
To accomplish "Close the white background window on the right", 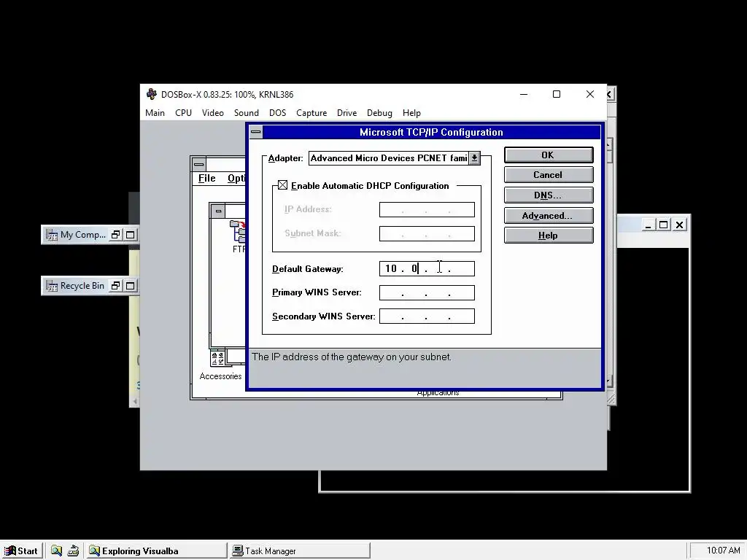I will 679,225.
